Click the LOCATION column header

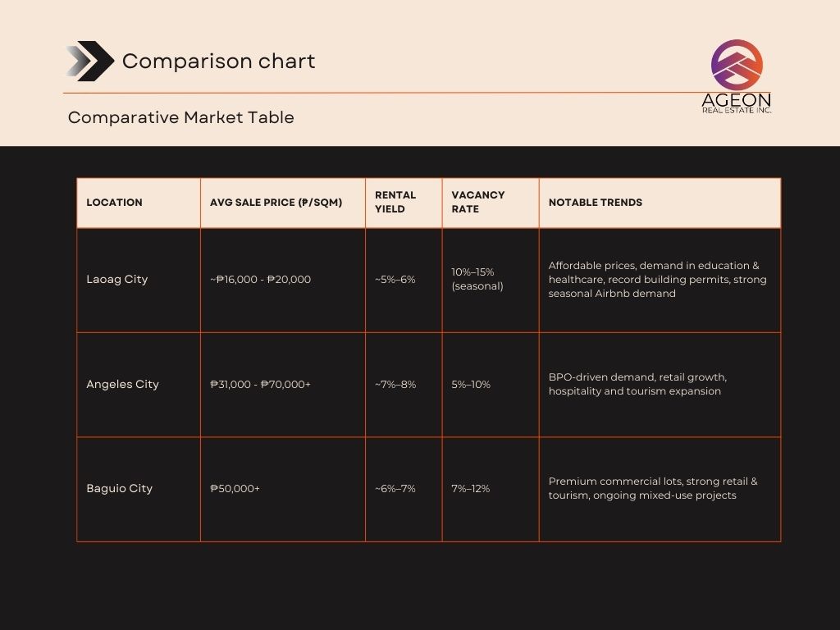point(114,203)
